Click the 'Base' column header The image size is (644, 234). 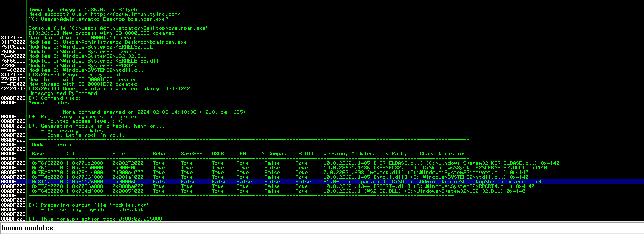pyautogui.click(x=38, y=154)
